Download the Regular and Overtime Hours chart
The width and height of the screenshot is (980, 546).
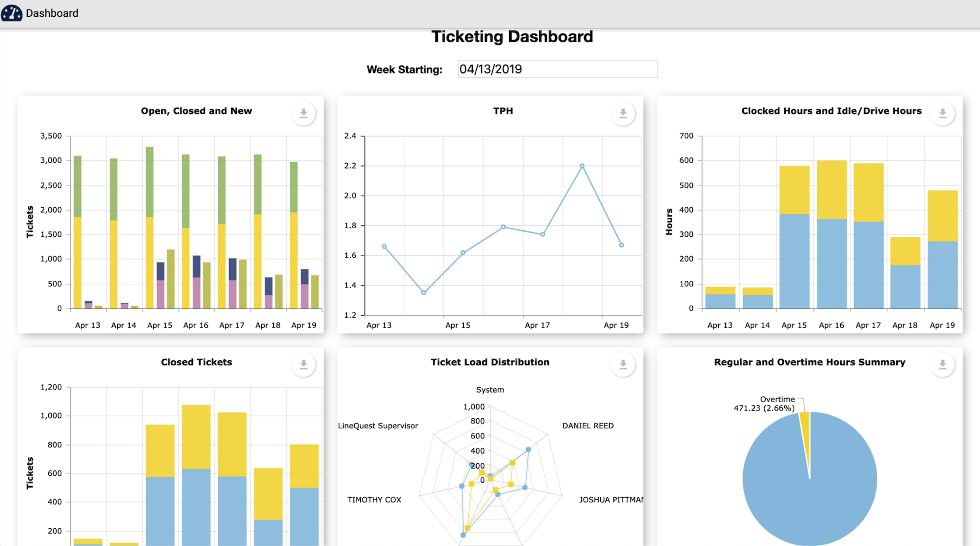point(942,365)
